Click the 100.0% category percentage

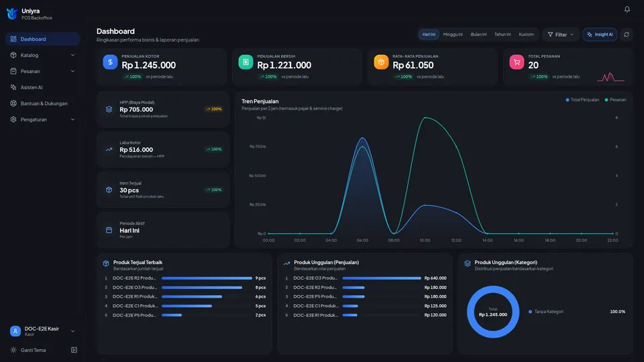pyautogui.click(x=617, y=312)
